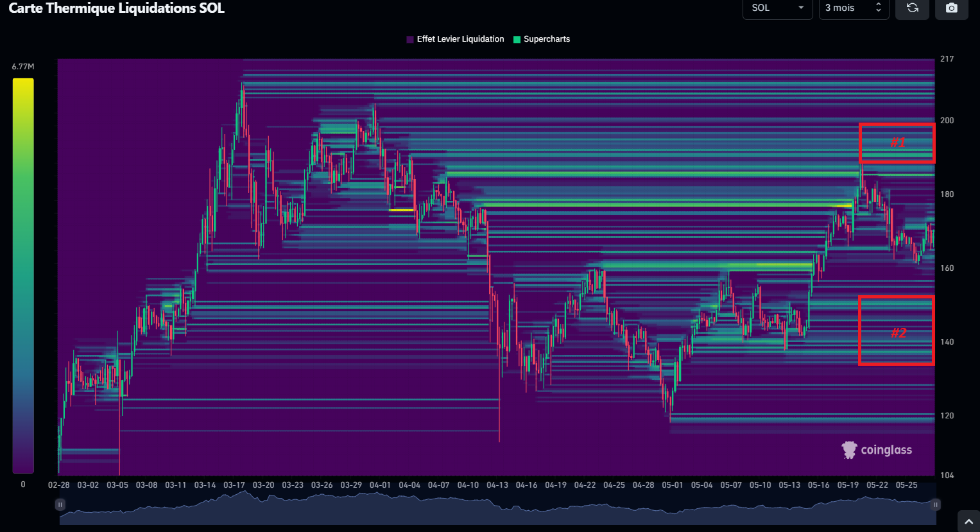
Task: Grab the right handle of the time range slider
Action: point(936,504)
